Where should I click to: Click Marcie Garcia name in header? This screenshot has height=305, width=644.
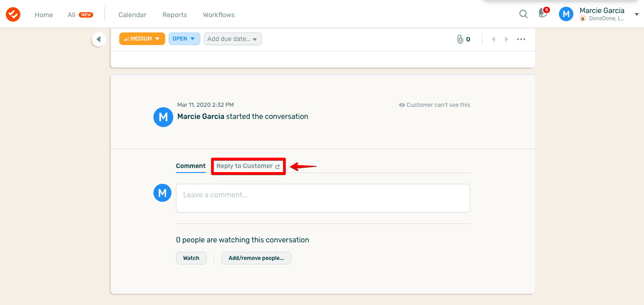pos(602,10)
